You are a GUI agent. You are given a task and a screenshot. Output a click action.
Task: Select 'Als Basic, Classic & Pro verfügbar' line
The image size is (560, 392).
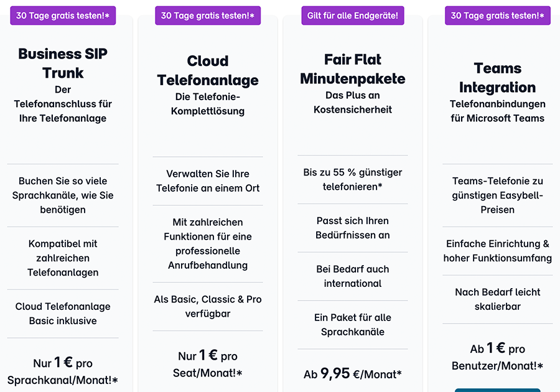pos(207,306)
